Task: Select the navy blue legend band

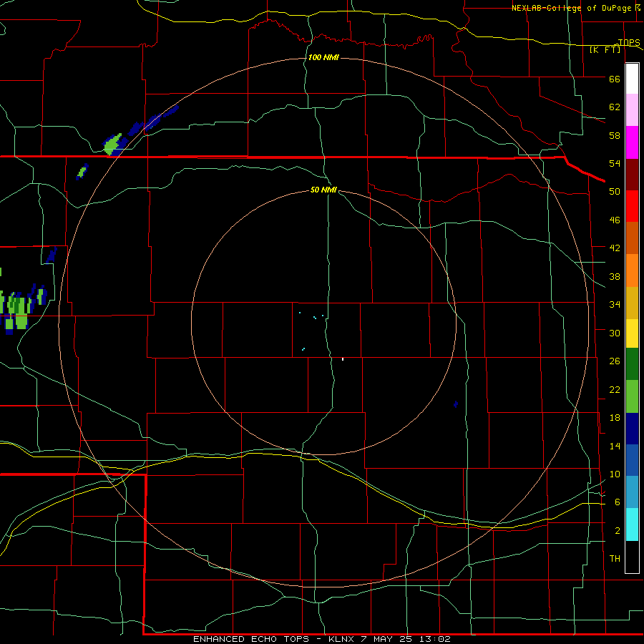Action: pos(632,429)
